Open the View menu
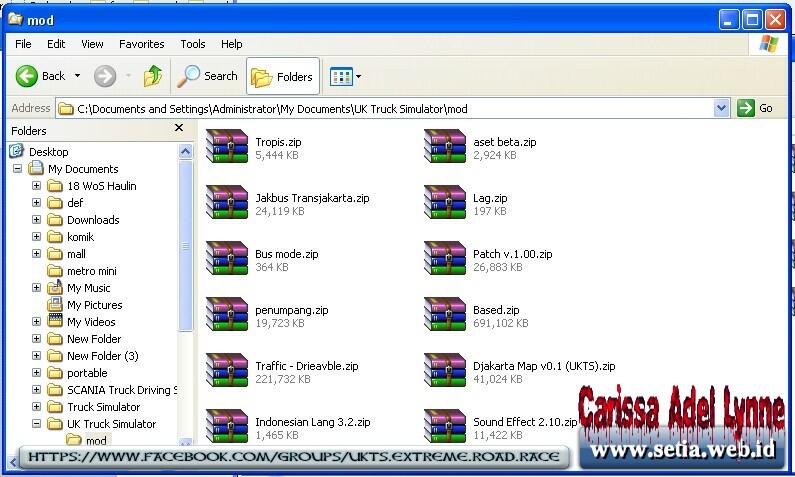 92,44
